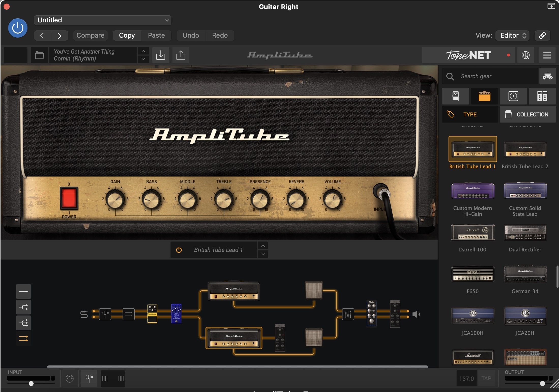Screen dimensions: 559x392
Task: Open the Untitled preset dropdown
Action: point(102,20)
